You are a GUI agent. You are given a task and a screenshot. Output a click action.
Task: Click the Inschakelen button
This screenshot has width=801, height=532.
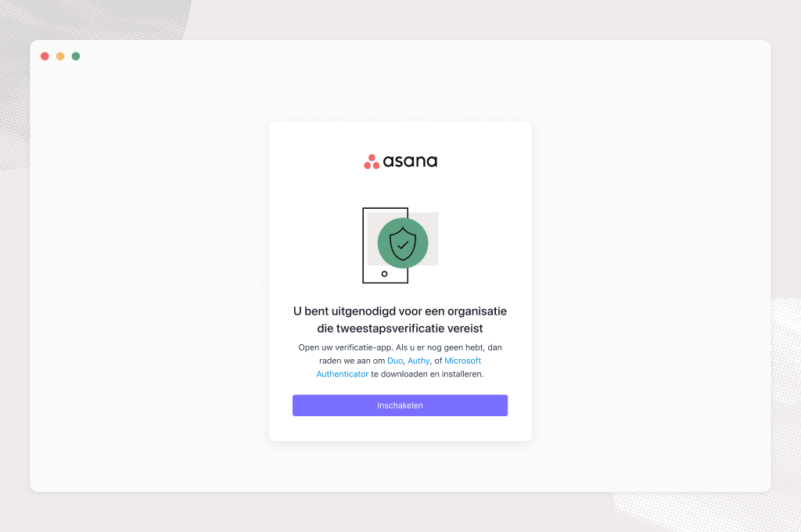(400, 405)
